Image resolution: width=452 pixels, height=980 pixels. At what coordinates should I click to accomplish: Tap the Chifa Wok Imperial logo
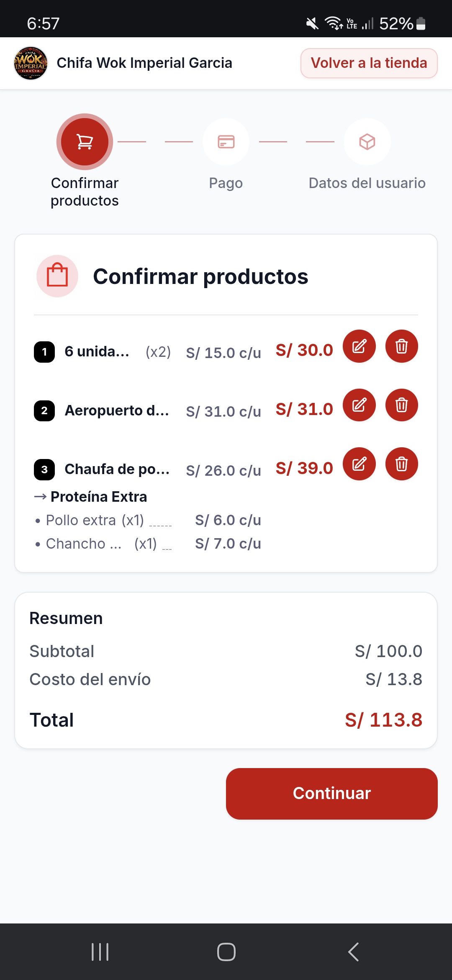tap(31, 63)
